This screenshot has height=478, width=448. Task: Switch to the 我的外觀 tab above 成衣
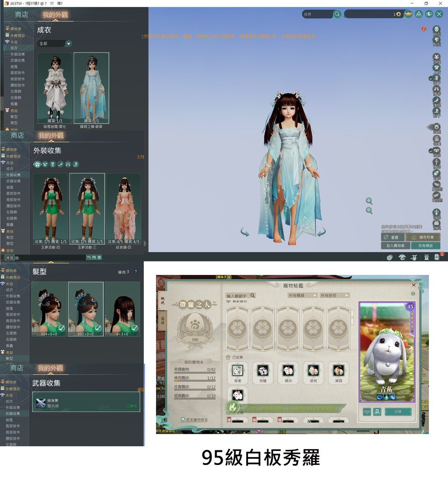(55, 14)
